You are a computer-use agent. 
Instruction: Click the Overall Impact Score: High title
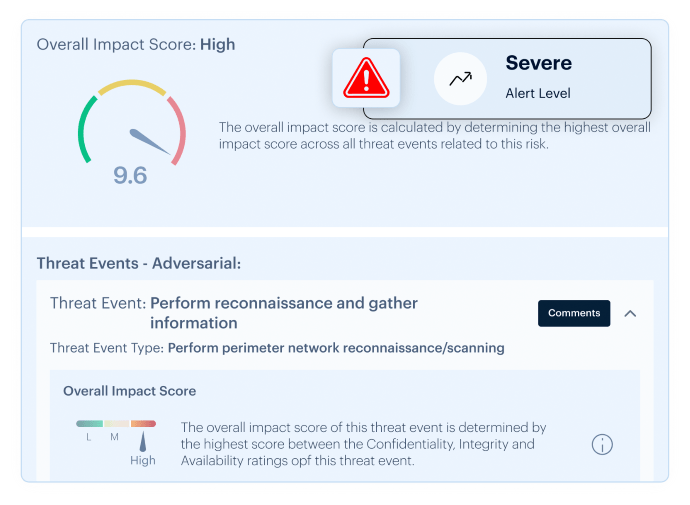pos(136,45)
